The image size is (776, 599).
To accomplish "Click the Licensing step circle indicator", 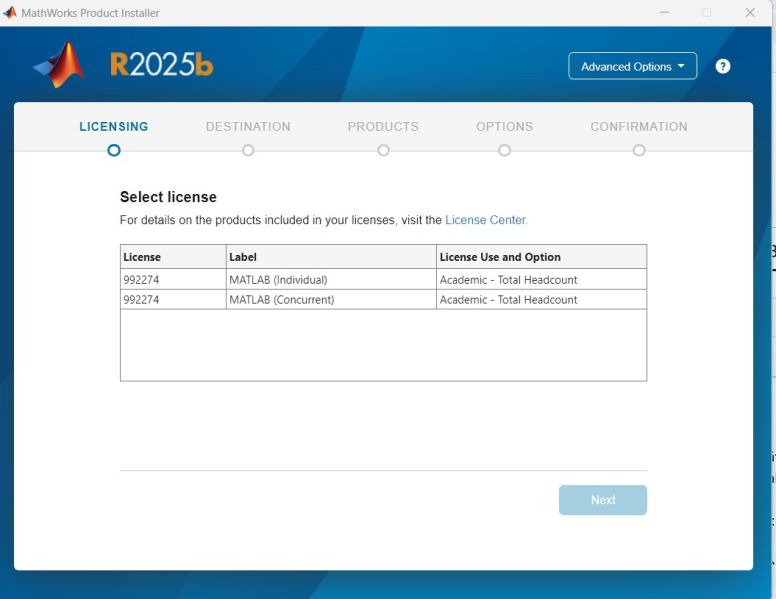I will coord(114,150).
